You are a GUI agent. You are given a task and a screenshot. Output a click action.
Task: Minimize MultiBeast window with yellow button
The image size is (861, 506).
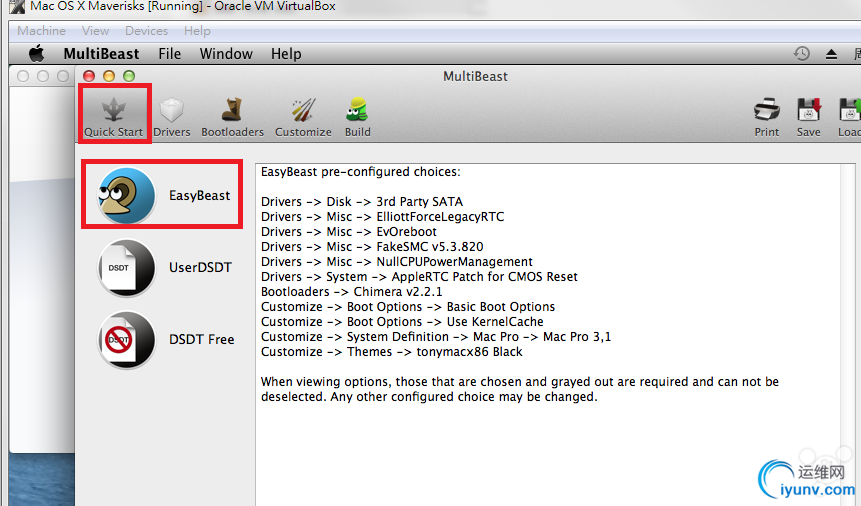(109, 76)
